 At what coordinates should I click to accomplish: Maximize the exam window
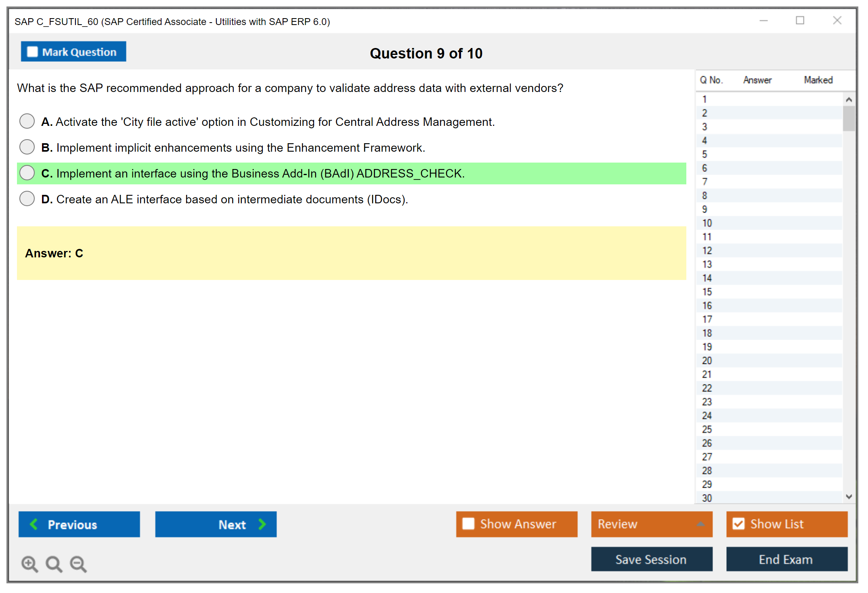pyautogui.click(x=800, y=21)
